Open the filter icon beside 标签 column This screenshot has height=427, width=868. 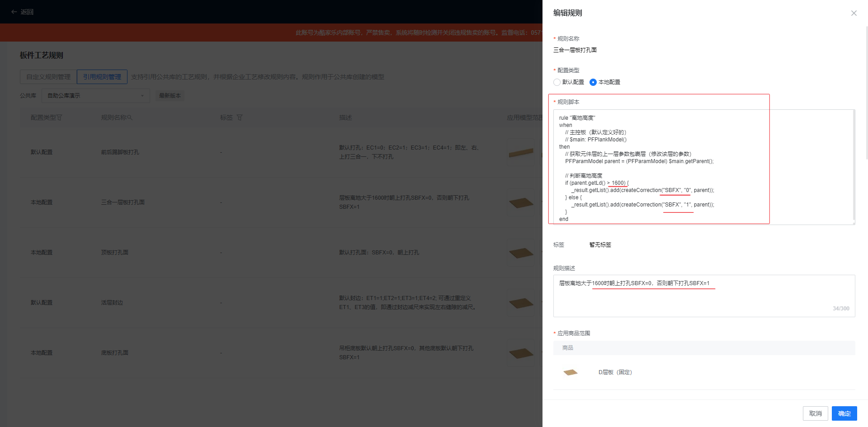pyautogui.click(x=240, y=117)
